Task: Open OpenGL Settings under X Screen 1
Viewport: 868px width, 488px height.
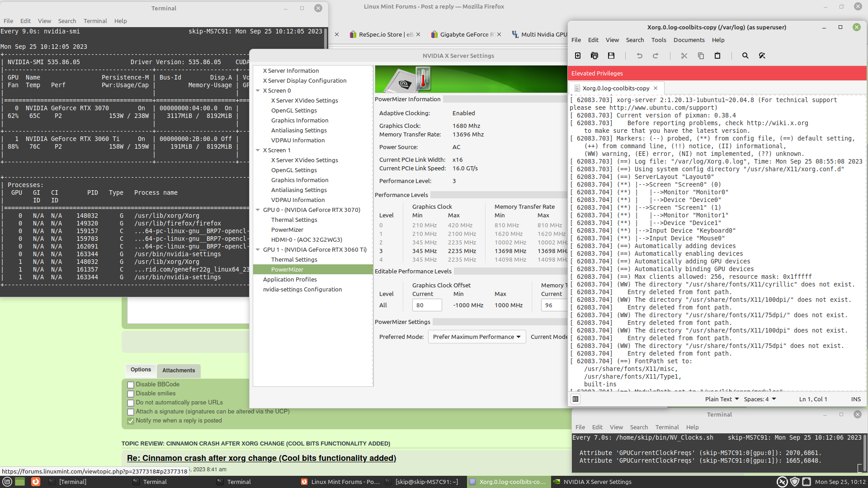Action: point(294,170)
